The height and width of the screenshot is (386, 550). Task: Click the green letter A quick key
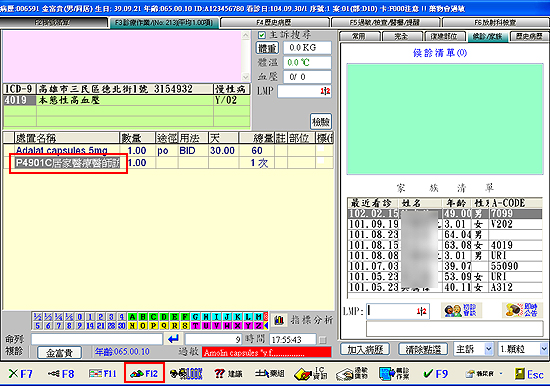[x=132, y=317]
